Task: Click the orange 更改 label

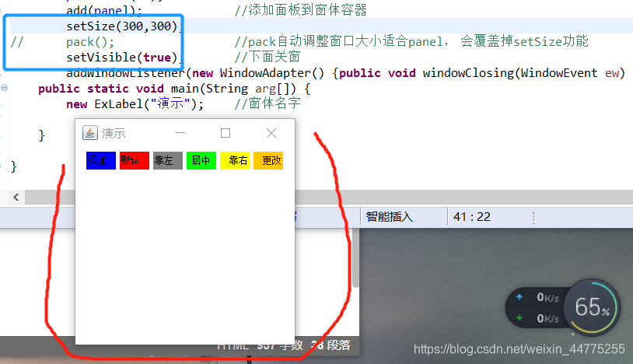Action: [268, 161]
